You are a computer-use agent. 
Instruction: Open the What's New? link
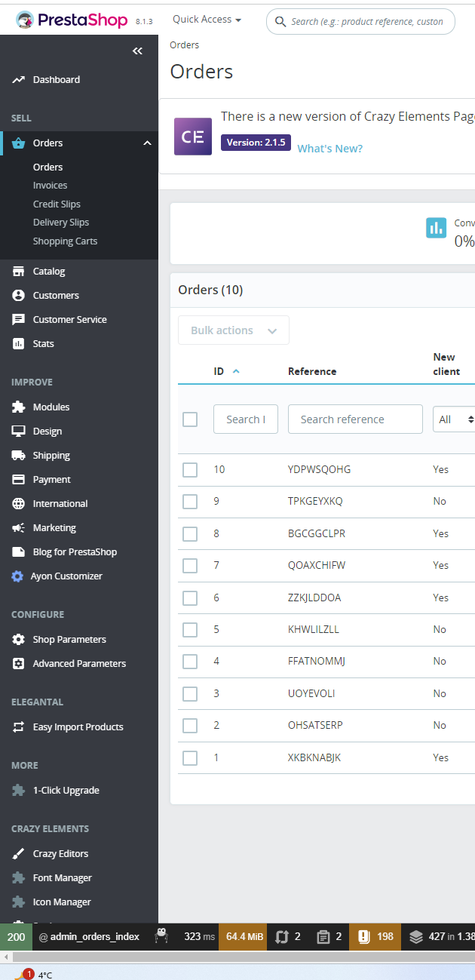tap(329, 149)
